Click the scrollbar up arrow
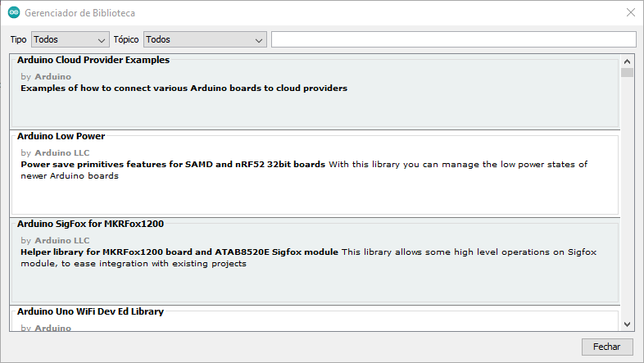 627,61
